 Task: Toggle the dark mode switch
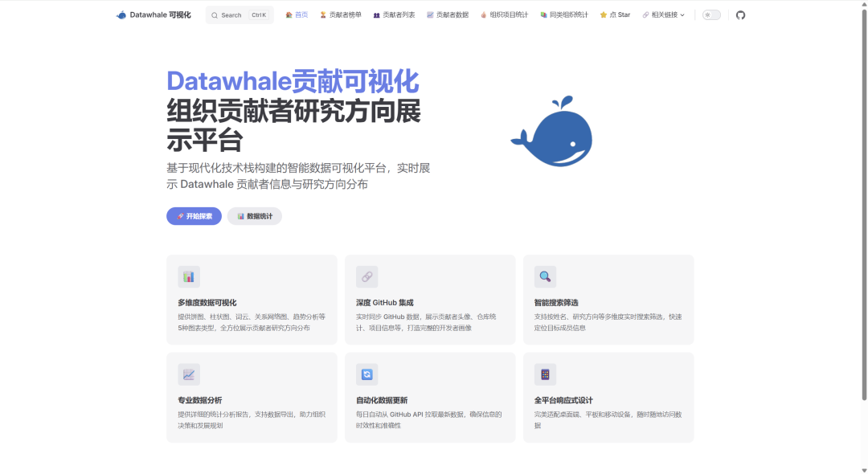point(711,15)
